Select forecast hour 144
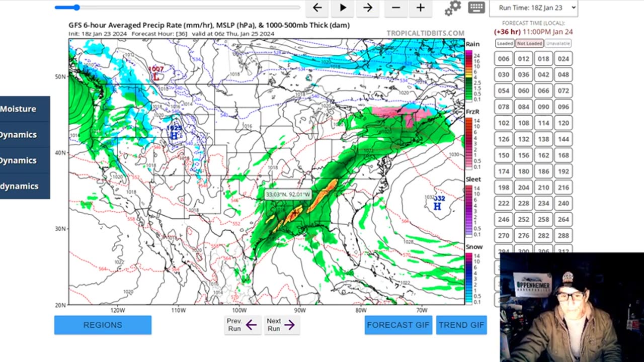Viewport: 644px width, 362px height. 563,139
